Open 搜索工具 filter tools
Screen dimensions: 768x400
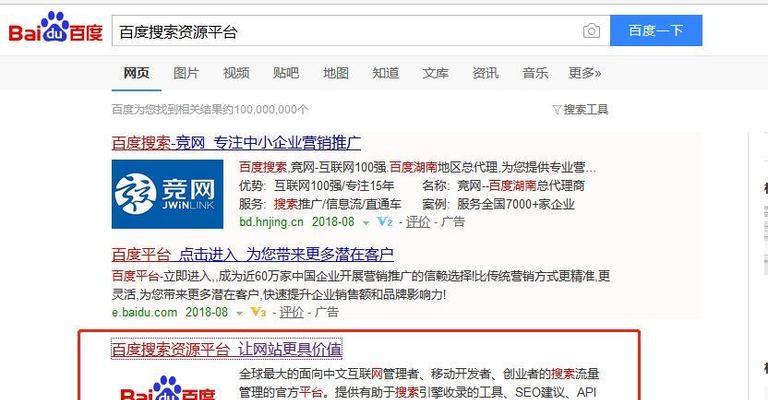point(585,110)
